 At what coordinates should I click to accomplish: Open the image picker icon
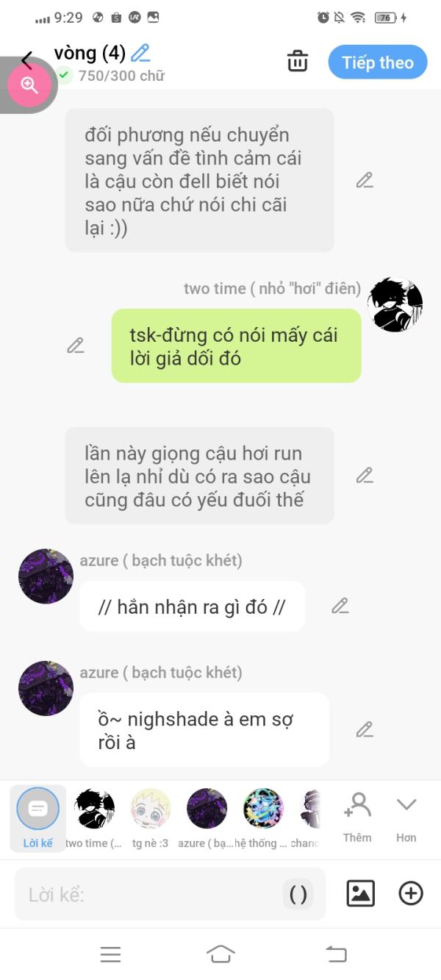(x=361, y=893)
